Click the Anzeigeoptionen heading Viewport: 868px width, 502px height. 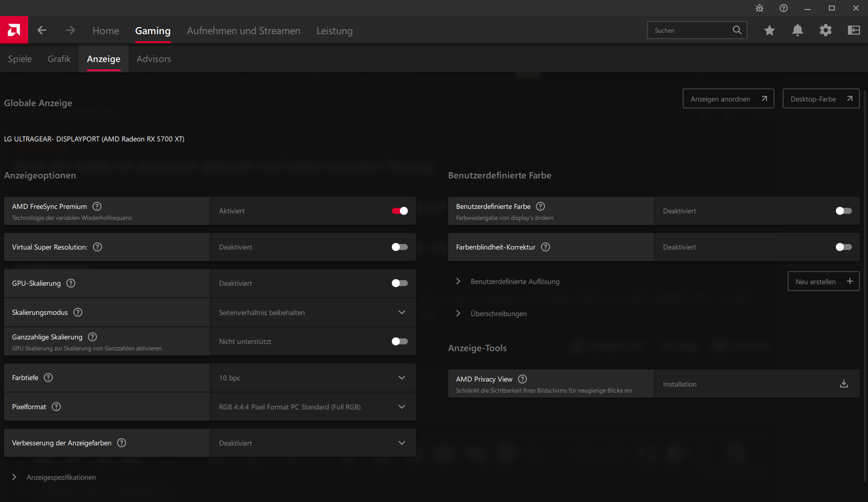pos(40,175)
